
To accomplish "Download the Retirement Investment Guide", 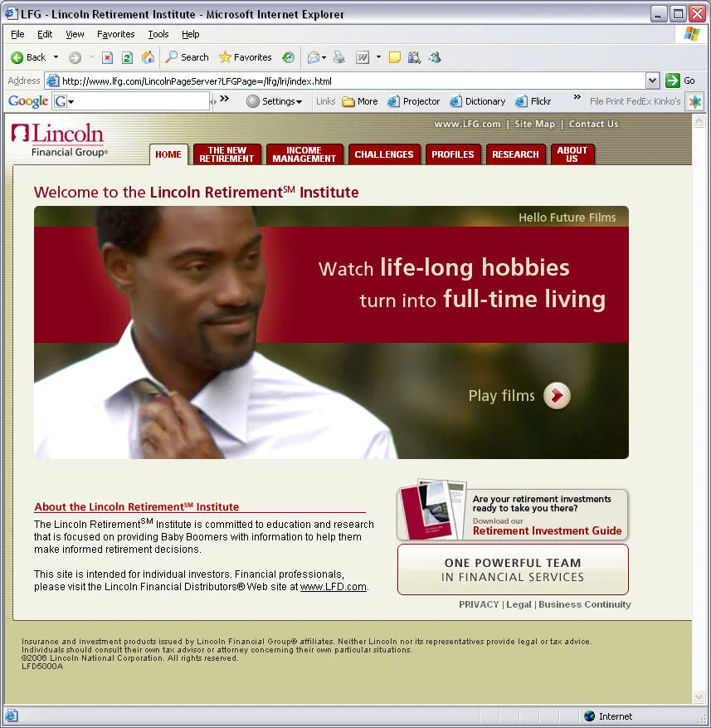I will coord(548,530).
